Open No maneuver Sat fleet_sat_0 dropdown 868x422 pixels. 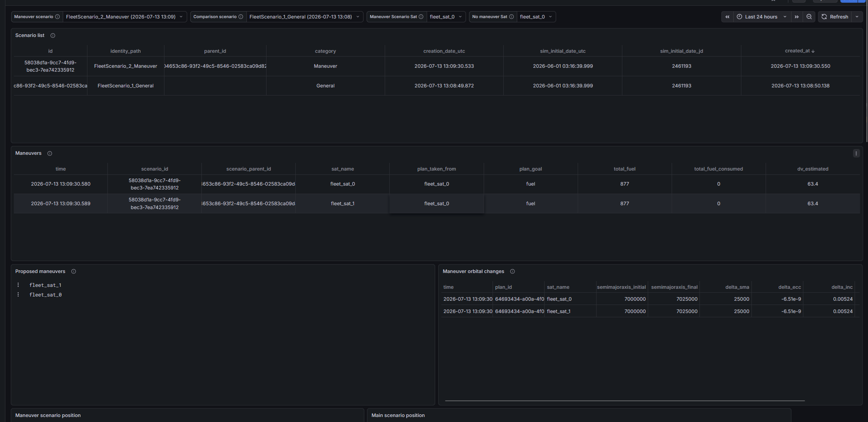coord(536,17)
